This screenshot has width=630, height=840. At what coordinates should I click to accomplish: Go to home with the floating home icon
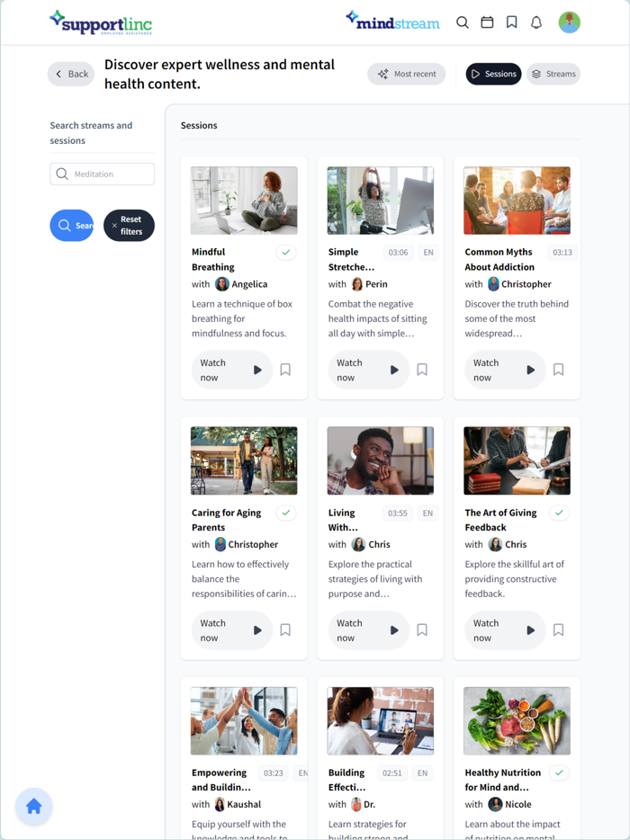34,806
